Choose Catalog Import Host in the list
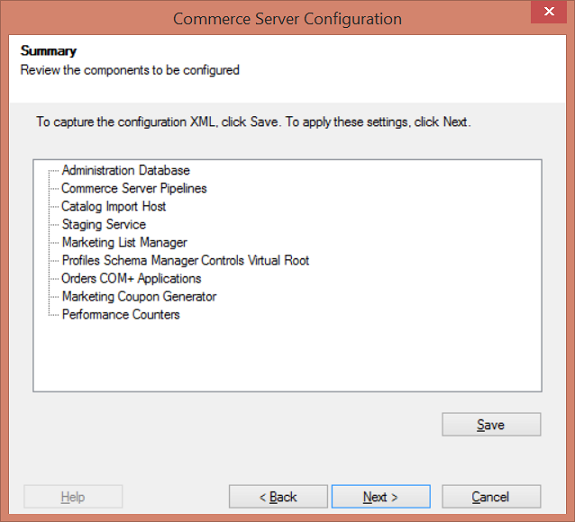575x522 pixels. pyautogui.click(x=113, y=206)
